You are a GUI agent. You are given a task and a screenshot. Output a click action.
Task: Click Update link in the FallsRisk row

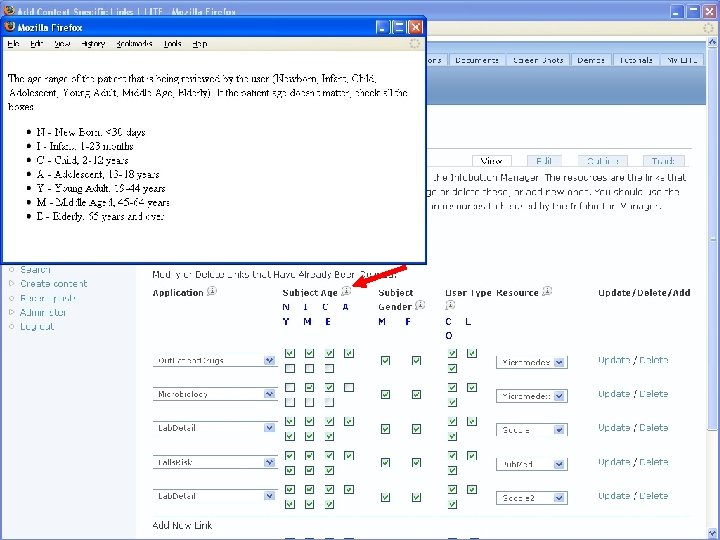coord(614,462)
